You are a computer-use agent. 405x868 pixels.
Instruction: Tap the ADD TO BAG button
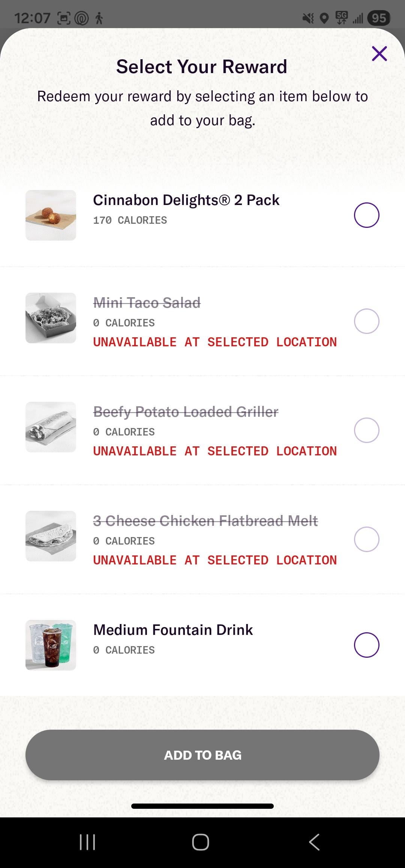tap(202, 755)
